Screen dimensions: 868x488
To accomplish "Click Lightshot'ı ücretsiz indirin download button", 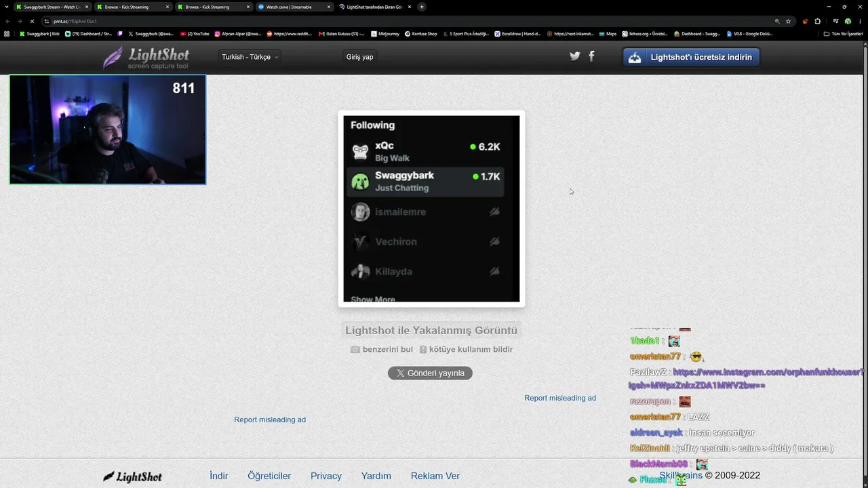I will [x=691, y=57].
